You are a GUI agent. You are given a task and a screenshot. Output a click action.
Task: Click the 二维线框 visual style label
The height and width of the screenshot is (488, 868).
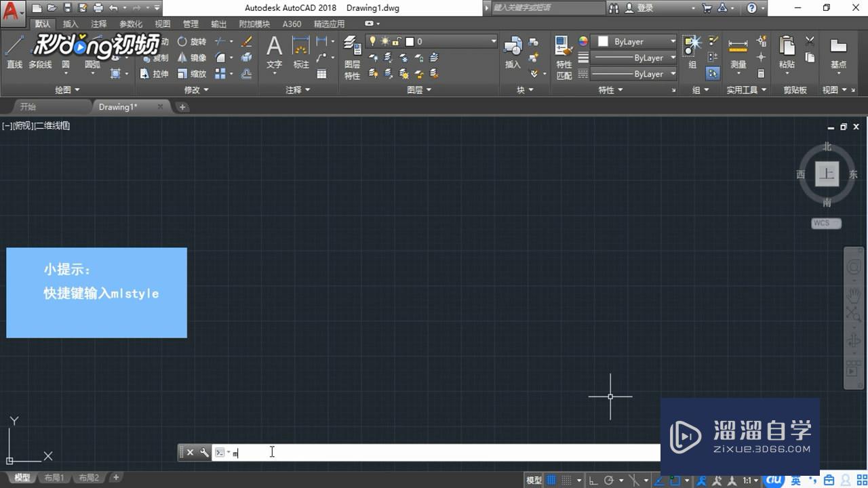pyautogui.click(x=52, y=125)
